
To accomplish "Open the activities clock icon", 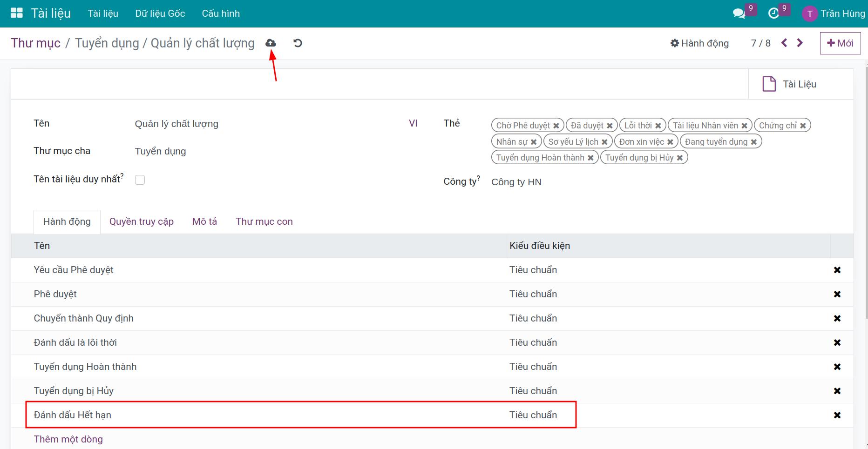I will click(x=773, y=13).
